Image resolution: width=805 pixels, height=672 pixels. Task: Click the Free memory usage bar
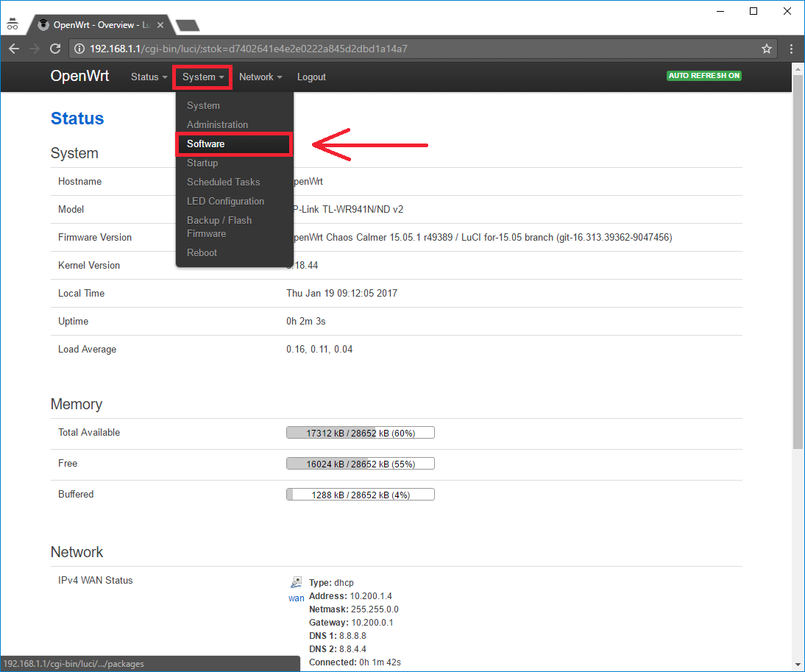360,463
